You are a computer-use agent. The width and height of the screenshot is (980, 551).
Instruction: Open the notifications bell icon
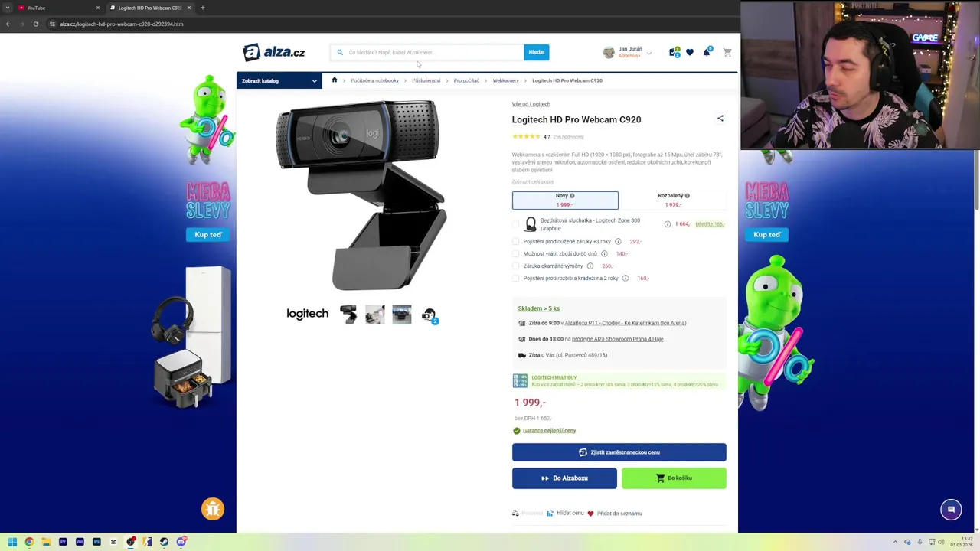pos(707,52)
